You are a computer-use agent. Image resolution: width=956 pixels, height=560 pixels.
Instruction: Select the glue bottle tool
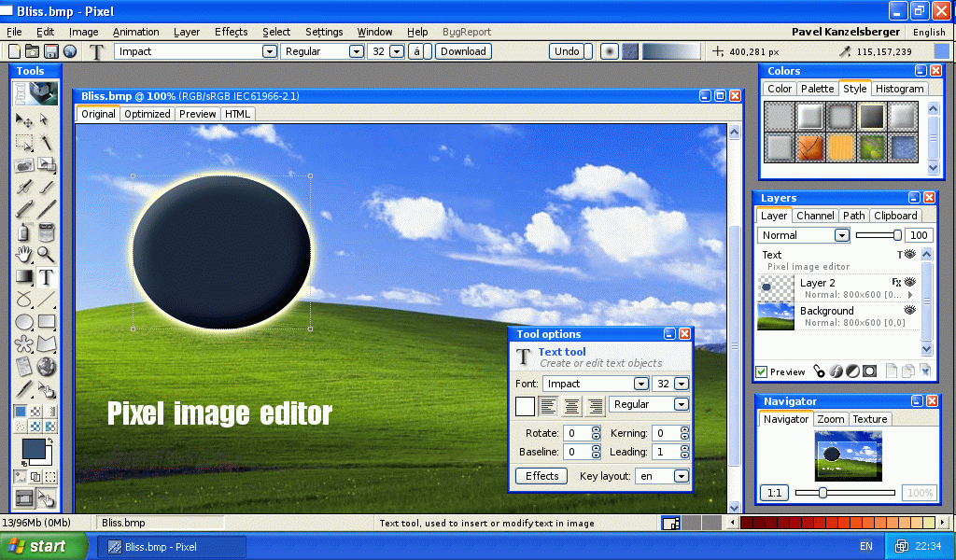pyautogui.click(x=23, y=232)
